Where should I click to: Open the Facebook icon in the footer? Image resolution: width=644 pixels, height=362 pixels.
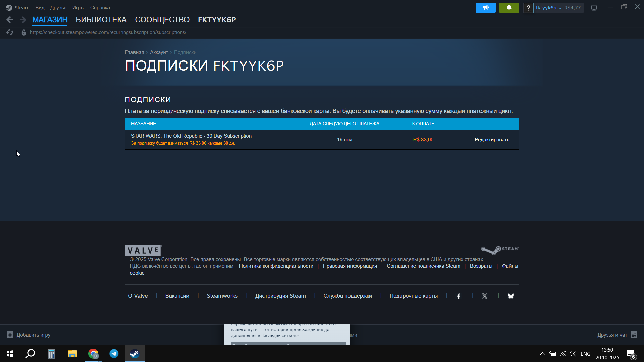[x=459, y=296]
